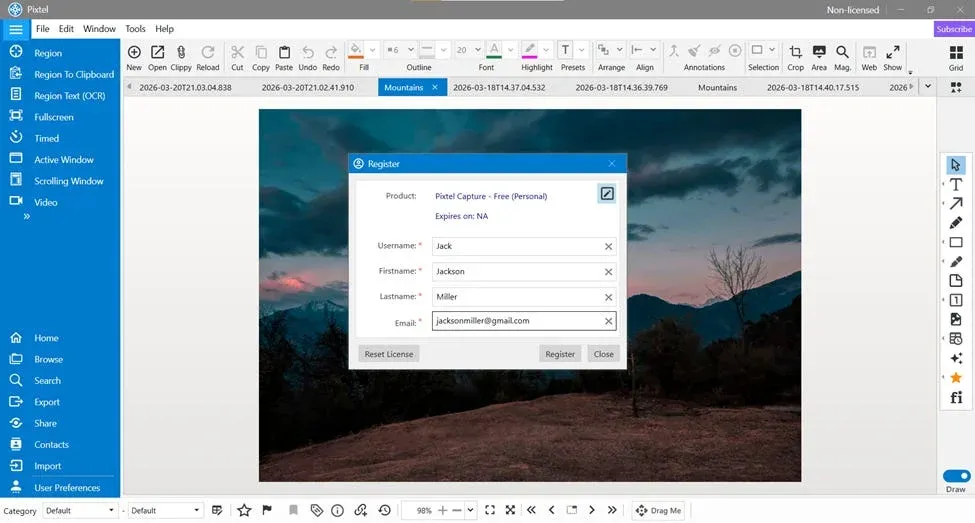The image size is (975, 523).
Task: Click the sparkle effects icon in right toolbar
Action: (956, 358)
